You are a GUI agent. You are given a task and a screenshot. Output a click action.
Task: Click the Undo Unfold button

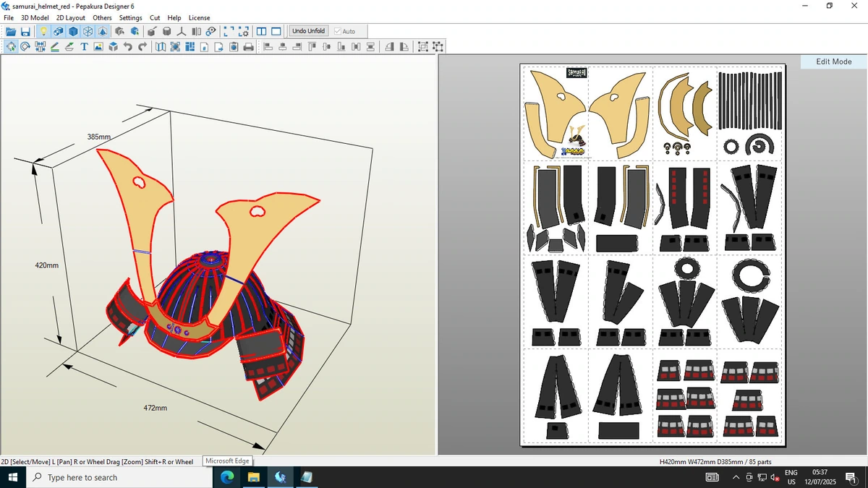tap(308, 31)
